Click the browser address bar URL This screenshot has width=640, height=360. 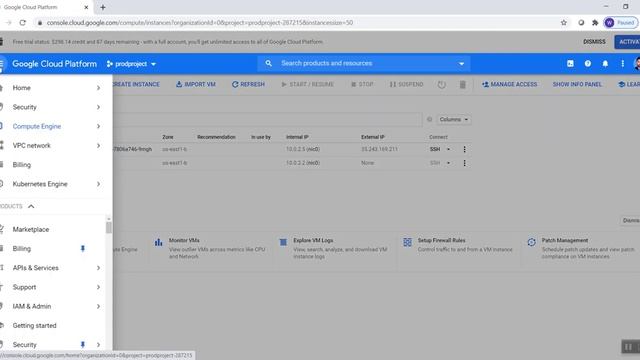pos(200,23)
